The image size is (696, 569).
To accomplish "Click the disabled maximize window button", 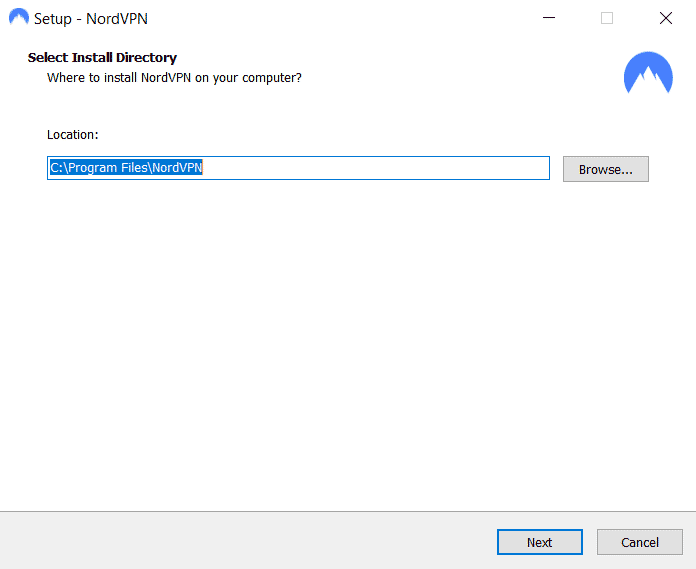I will coord(607,18).
